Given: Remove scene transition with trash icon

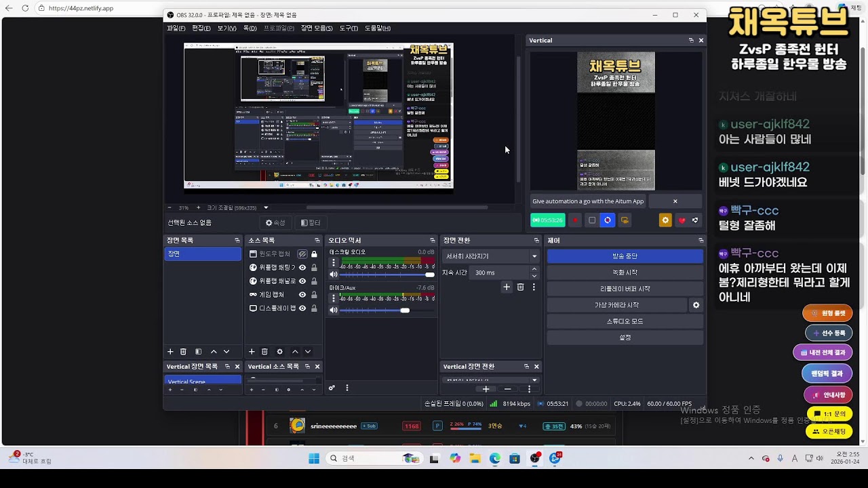Looking at the screenshot, I should pos(520,287).
